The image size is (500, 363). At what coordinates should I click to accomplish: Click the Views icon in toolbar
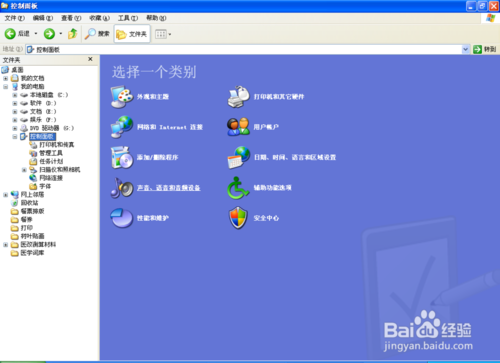(161, 34)
